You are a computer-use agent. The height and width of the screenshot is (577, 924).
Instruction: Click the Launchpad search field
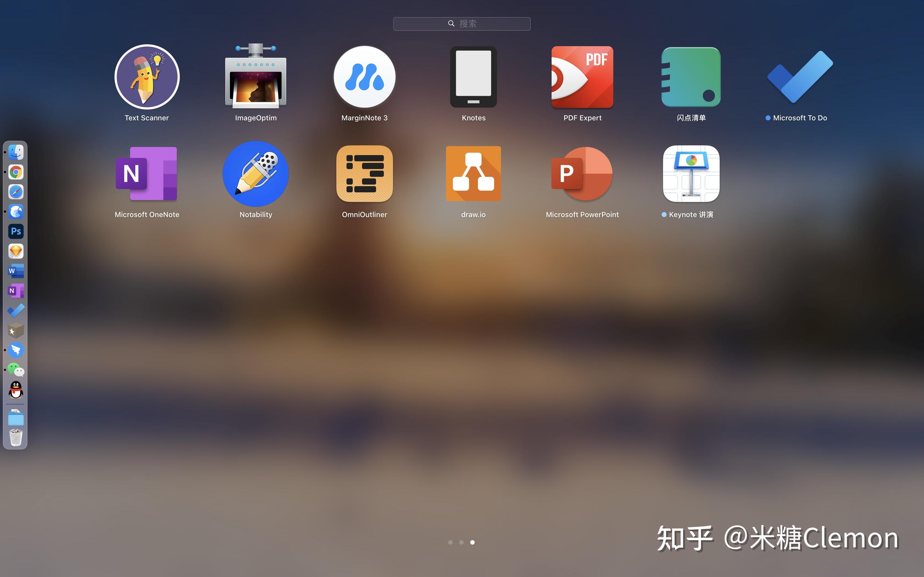point(462,24)
